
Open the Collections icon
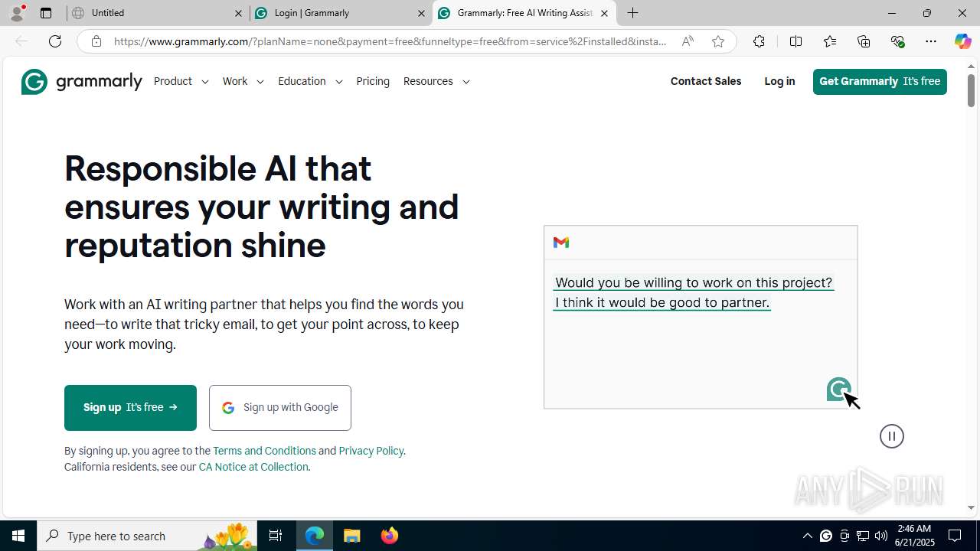pyautogui.click(x=864, y=41)
